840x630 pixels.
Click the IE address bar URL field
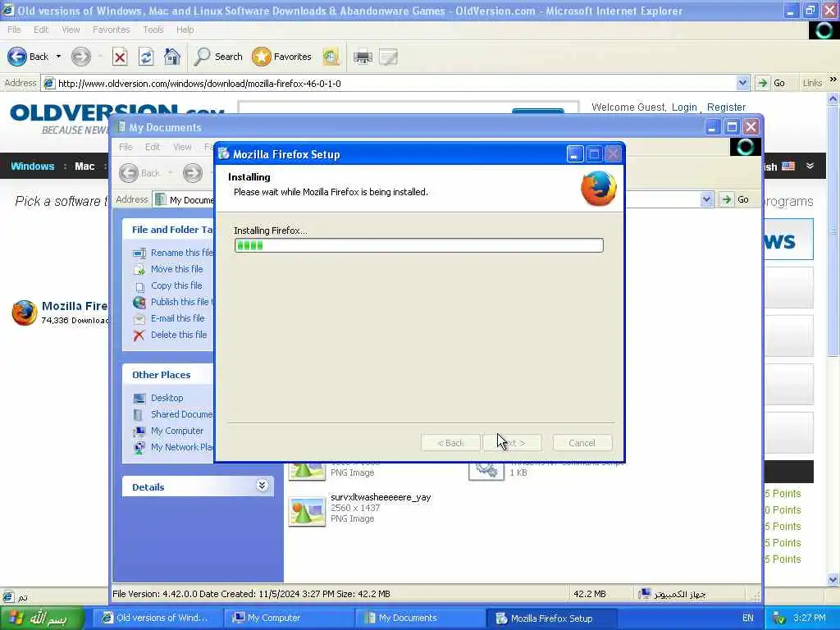click(x=395, y=83)
